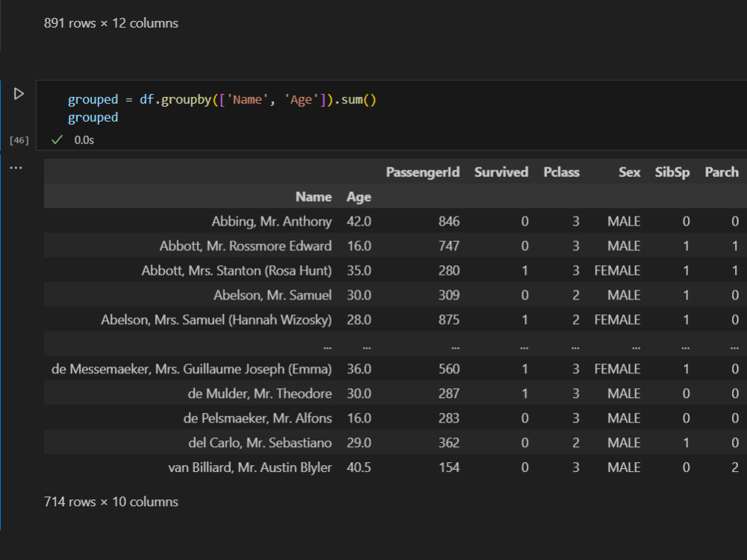Screen dimensions: 747x560
Task: Click PassengerId value 362
Action: [449, 443]
